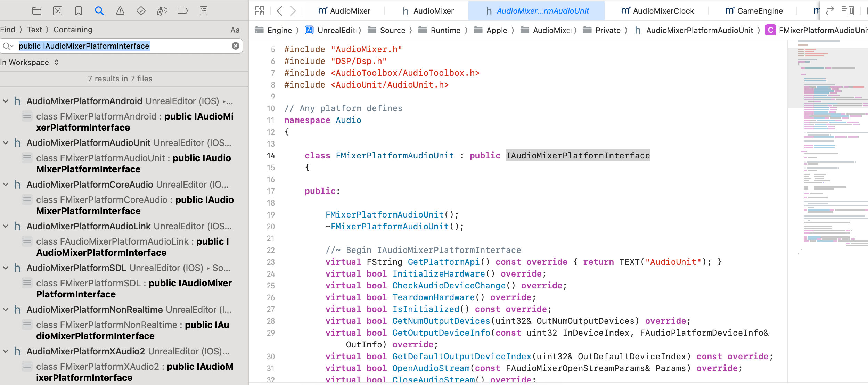
Task: Show the Bookmark navigator
Action: [x=79, y=11]
